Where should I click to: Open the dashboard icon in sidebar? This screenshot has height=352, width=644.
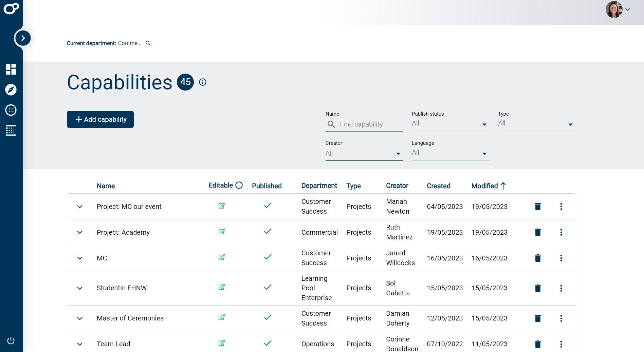11,70
